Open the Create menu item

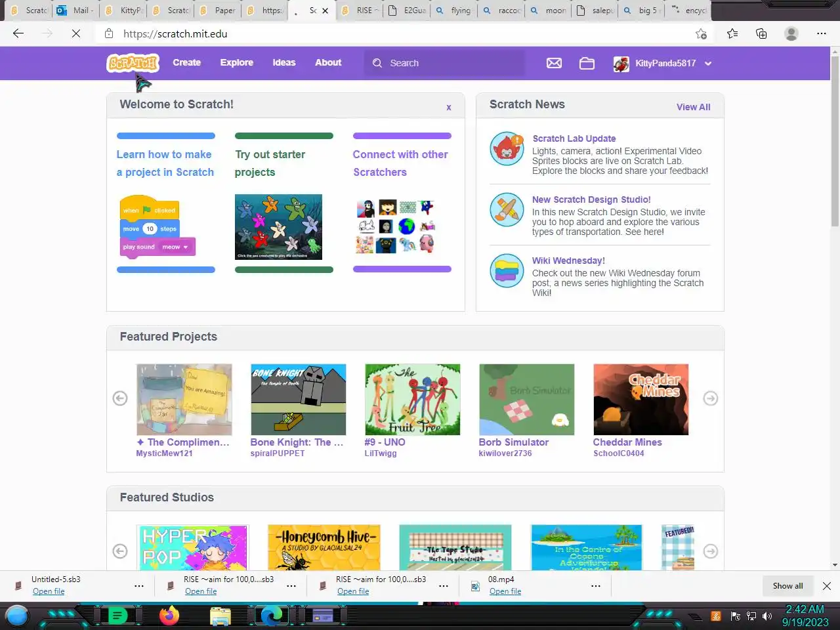[x=187, y=62]
